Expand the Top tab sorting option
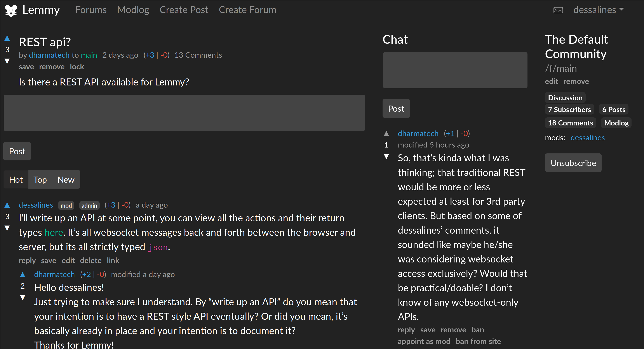This screenshot has width=644, height=349. (40, 179)
